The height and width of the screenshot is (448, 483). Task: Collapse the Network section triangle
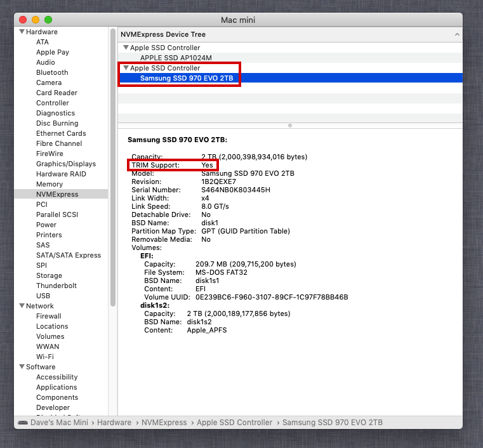[x=22, y=306]
